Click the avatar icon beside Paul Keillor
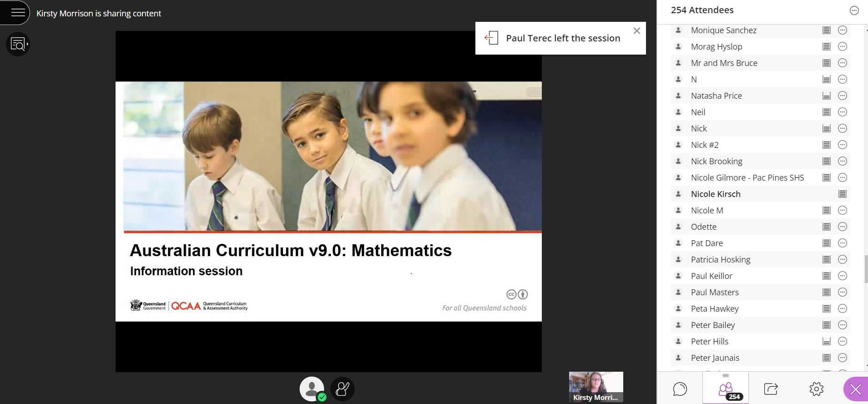 tap(678, 276)
